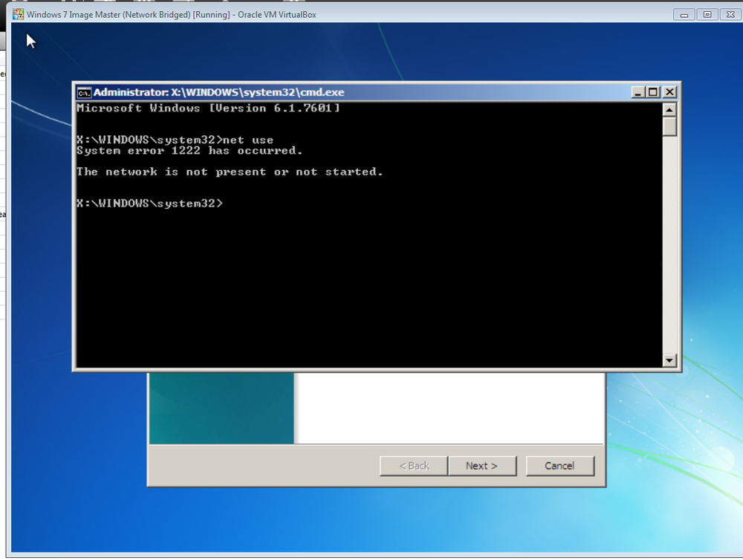743x560 pixels.
Task: Click the white wizard panel below console
Action: click(449, 408)
